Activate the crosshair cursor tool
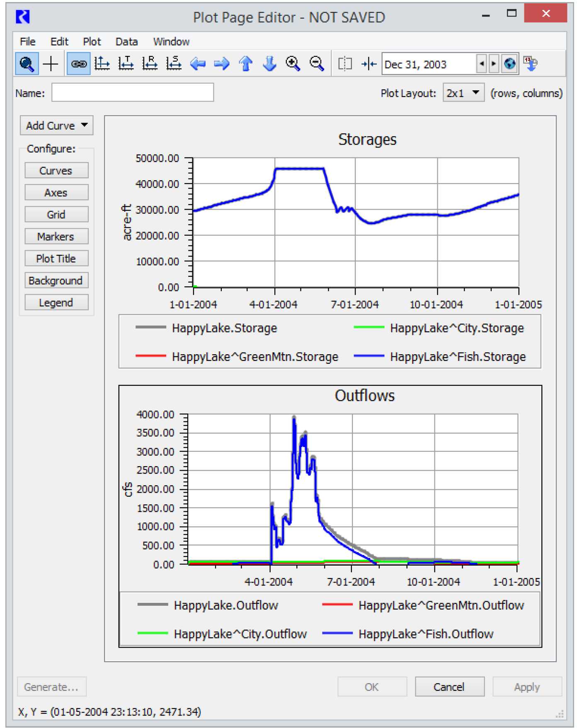The height and width of the screenshot is (728, 577). pos(51,64)
